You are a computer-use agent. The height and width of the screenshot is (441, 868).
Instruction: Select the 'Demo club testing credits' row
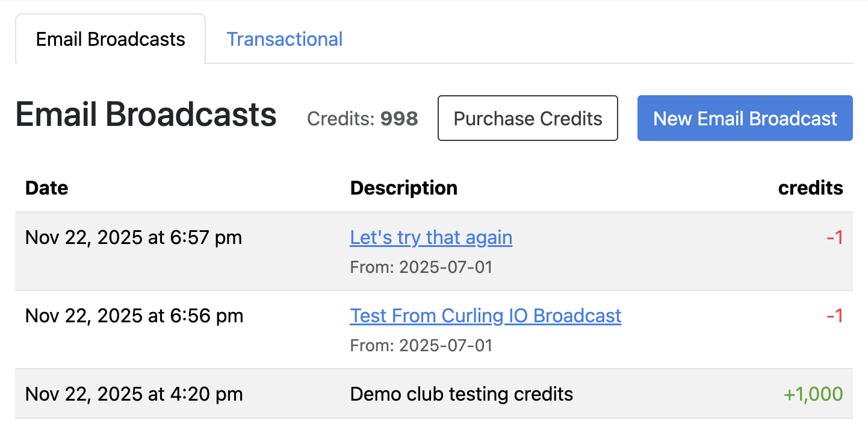pos(461,393)
